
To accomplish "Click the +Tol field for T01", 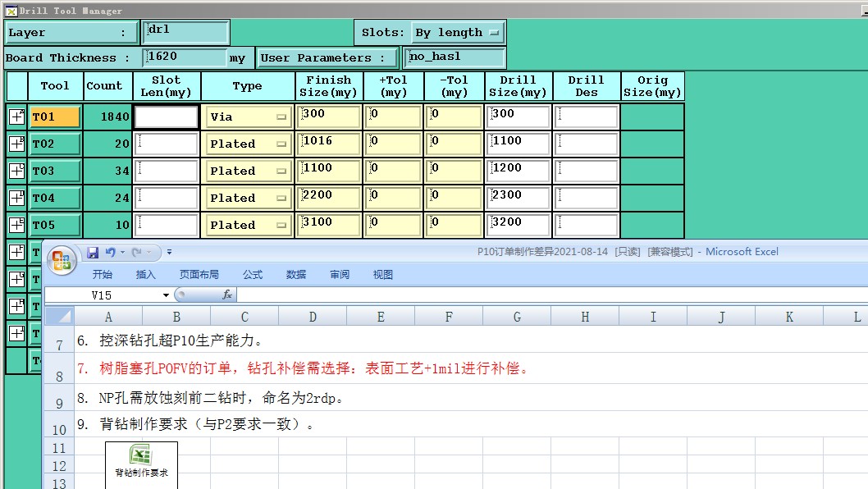I will point(394,117).
